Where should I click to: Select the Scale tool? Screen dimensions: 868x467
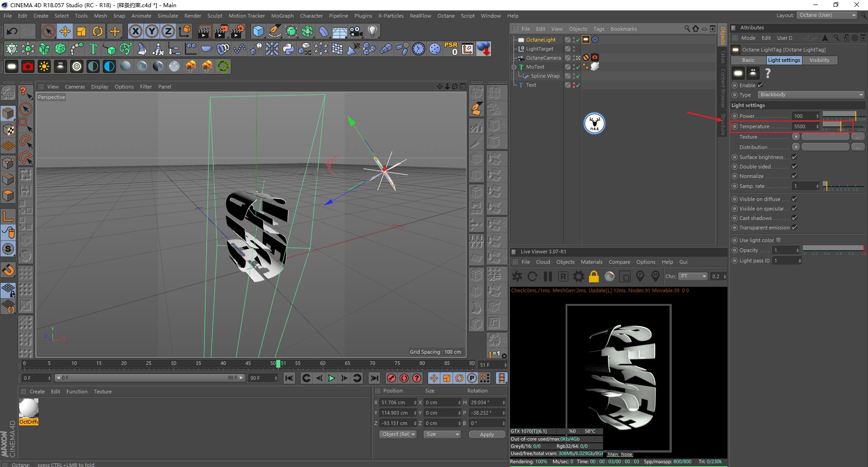point(81,31)
